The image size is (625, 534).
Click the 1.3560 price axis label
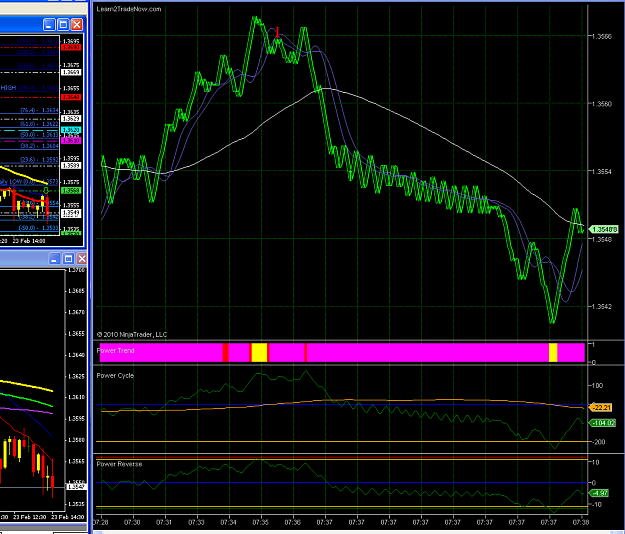pos(601,104)
